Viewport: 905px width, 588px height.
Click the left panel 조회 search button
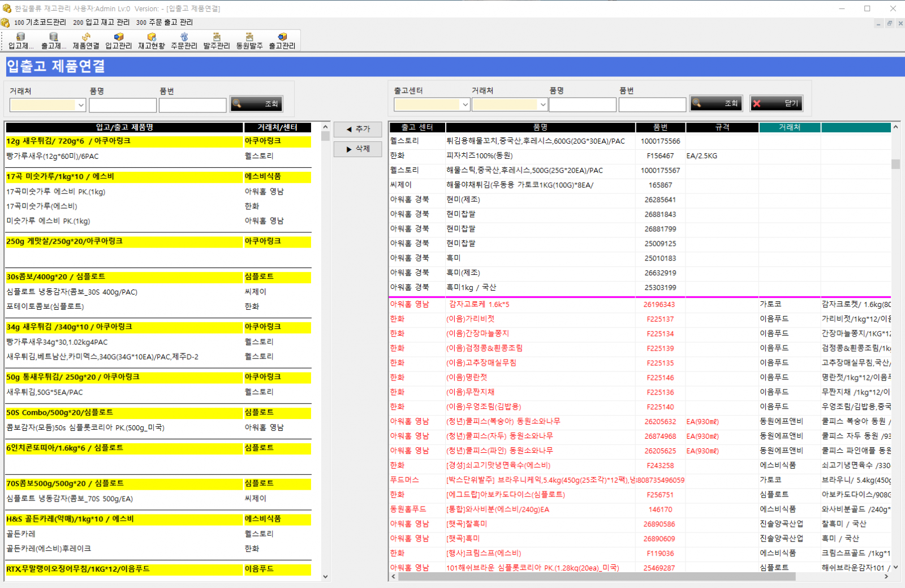coord(256,103)
